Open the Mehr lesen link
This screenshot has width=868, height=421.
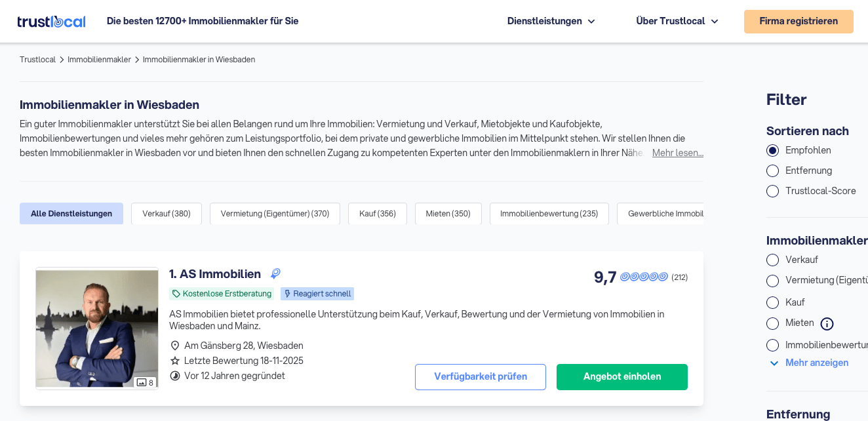[x=677, y=152]
